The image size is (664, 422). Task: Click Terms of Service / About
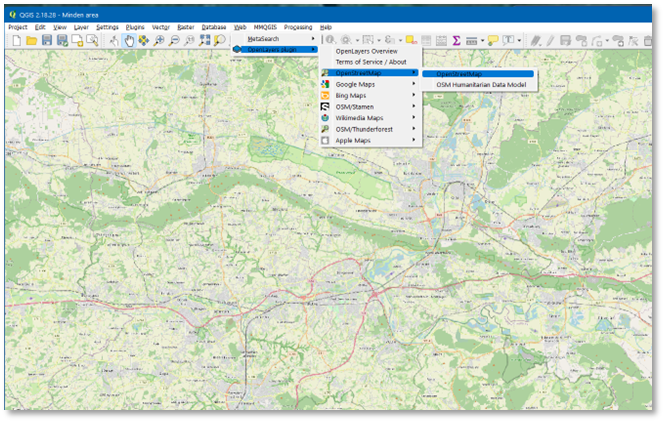click(370, 62)
